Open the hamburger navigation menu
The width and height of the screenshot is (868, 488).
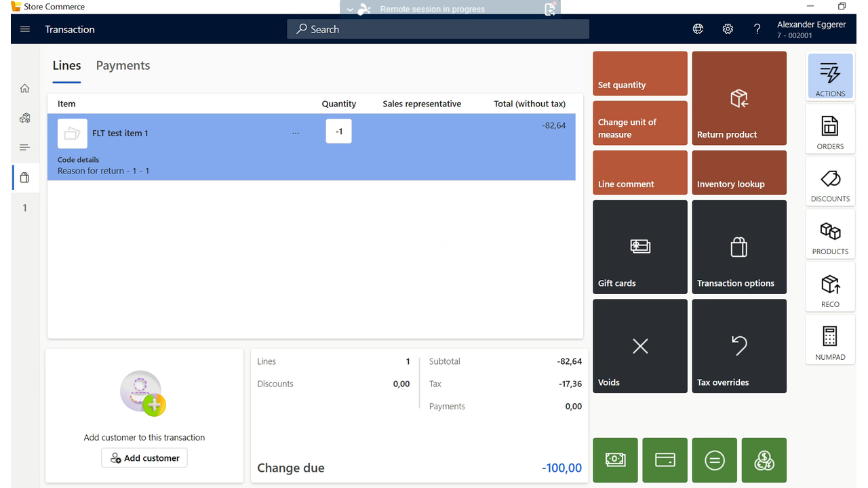[x=25, y=29]
